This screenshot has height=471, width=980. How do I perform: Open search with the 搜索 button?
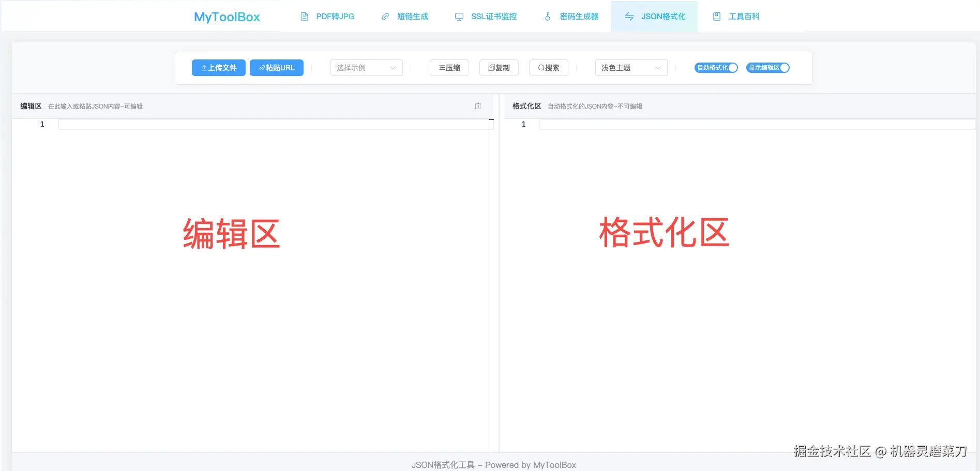tap(549, 68)
